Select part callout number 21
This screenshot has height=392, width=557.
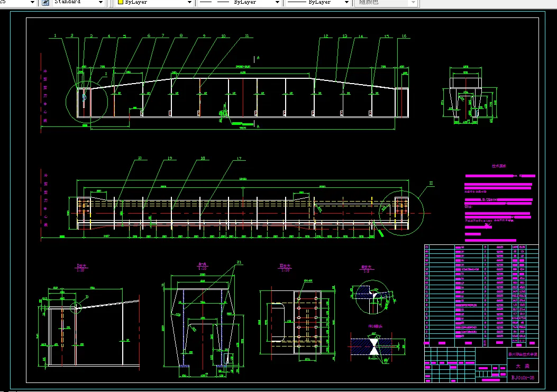coord(239,262)
